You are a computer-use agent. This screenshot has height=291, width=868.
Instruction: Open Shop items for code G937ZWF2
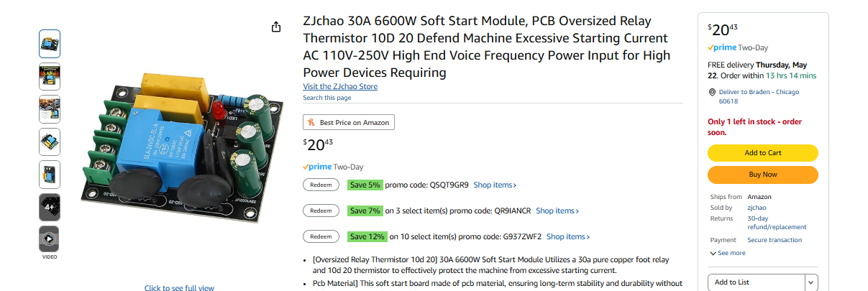[567, 236]
